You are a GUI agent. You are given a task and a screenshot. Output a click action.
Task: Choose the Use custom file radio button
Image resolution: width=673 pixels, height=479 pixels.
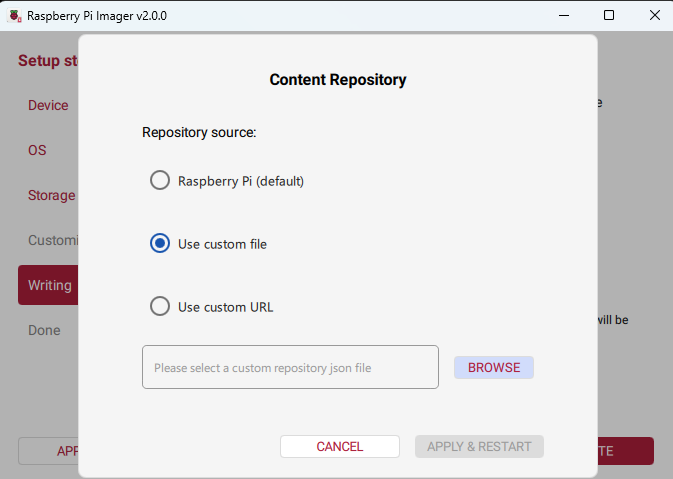pos(160,244)
